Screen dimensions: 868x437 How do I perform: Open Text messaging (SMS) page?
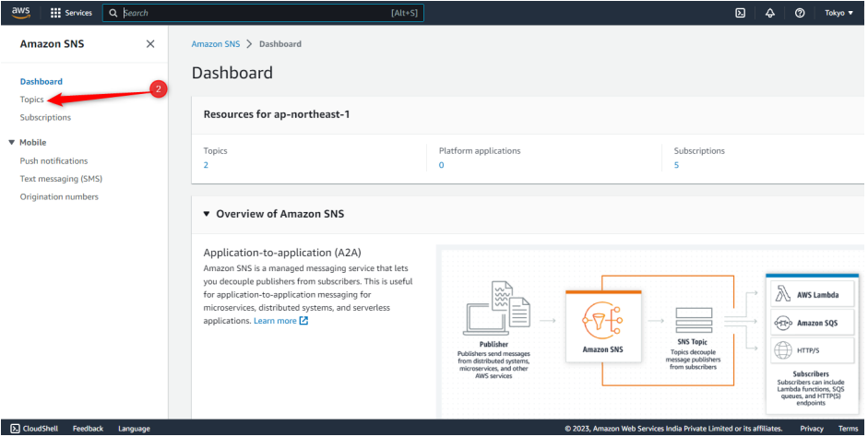pos(61,179)
